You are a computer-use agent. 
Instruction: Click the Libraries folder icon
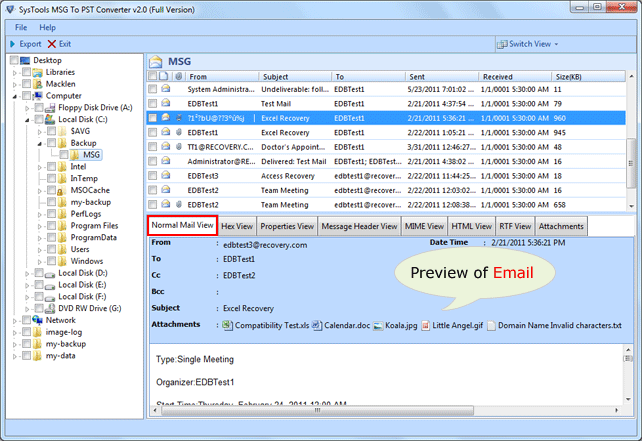[38, 72]
